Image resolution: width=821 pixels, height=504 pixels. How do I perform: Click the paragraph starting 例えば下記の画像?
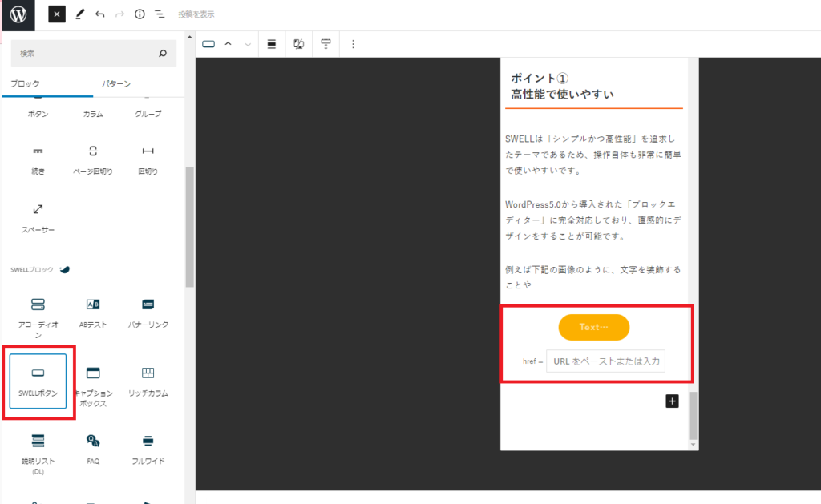coord(593,277)
